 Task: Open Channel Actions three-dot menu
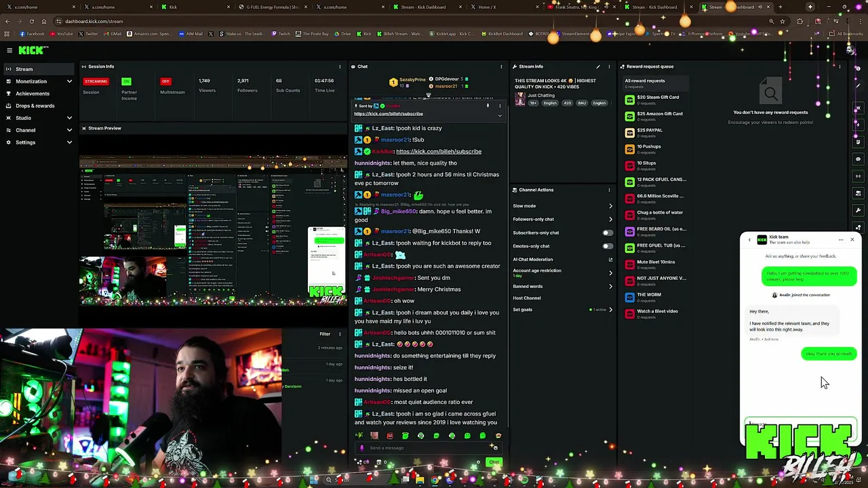click(609, 190)
